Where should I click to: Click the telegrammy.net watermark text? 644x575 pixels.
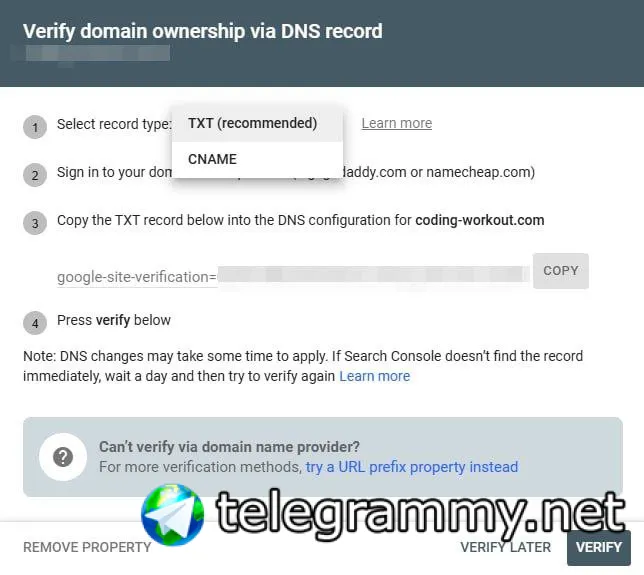[420, 514]
